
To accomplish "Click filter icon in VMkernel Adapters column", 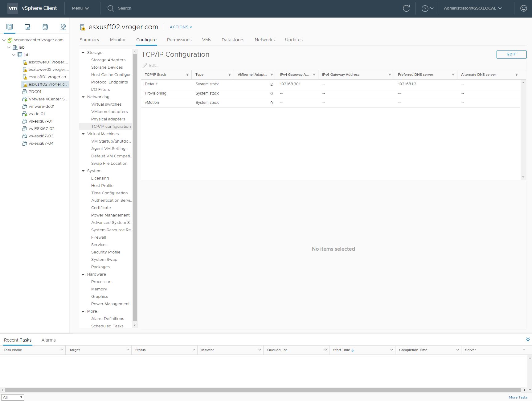I will pos(272,75).
